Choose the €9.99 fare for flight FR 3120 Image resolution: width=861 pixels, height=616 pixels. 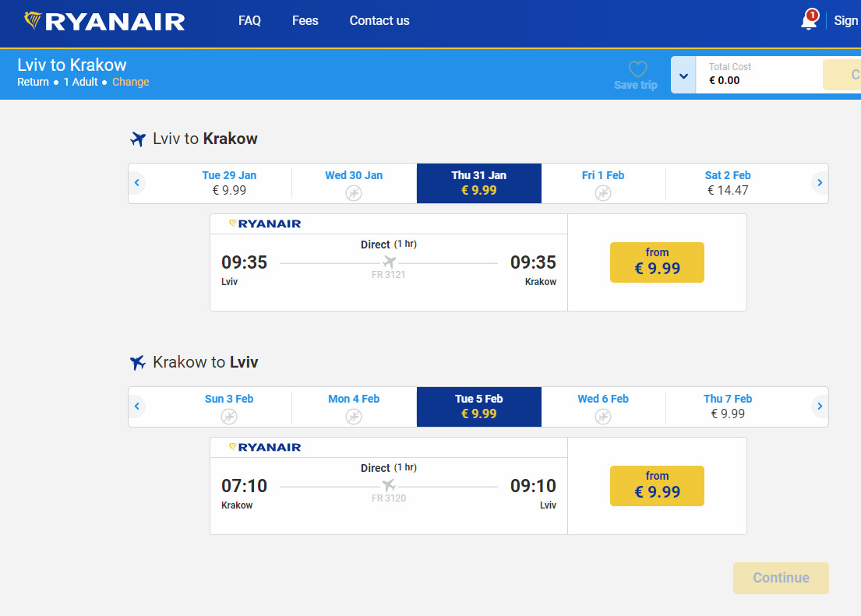click(657, 485)
